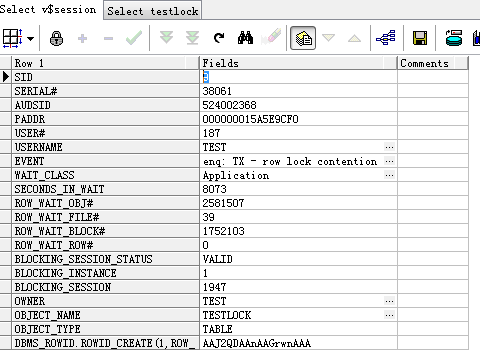Open the find binoculars icon
The width and height of the screenshot is (480, 362).
pos(245,38)
